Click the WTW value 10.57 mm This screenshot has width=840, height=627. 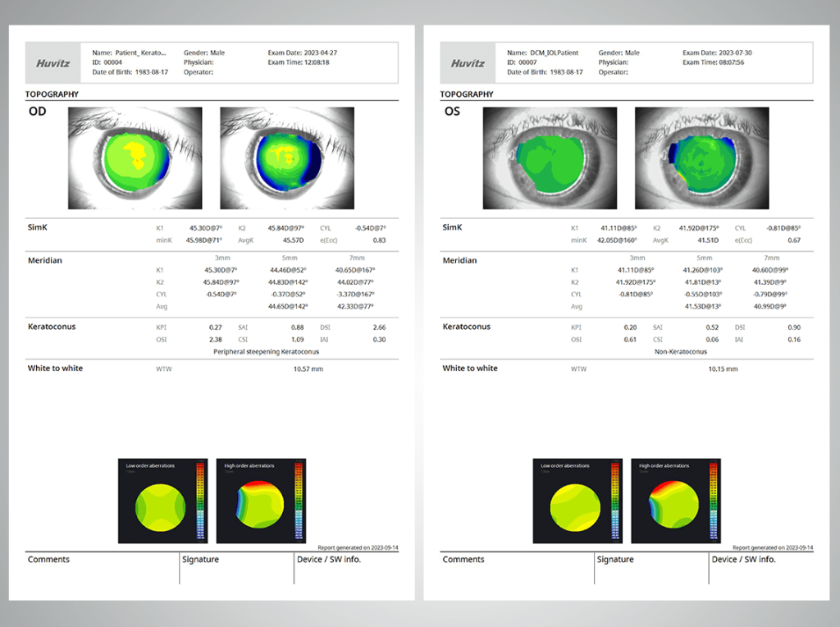point(308,369)
